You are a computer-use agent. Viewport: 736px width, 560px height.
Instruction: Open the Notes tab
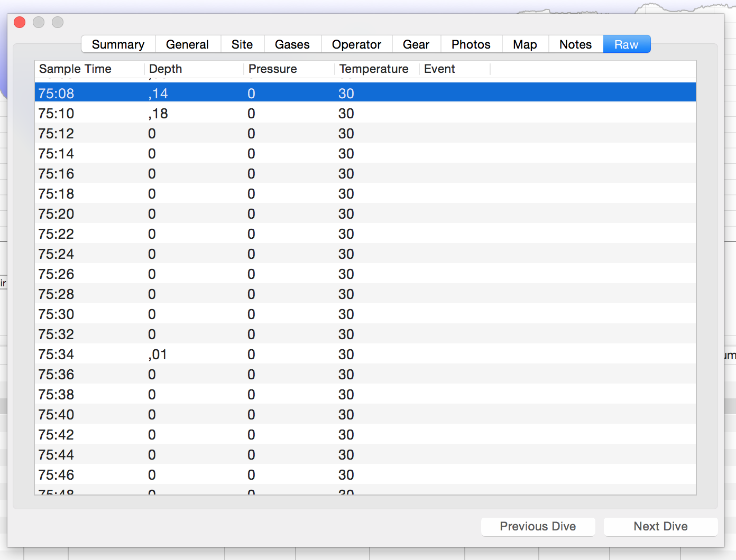click(x=575, y=44)
